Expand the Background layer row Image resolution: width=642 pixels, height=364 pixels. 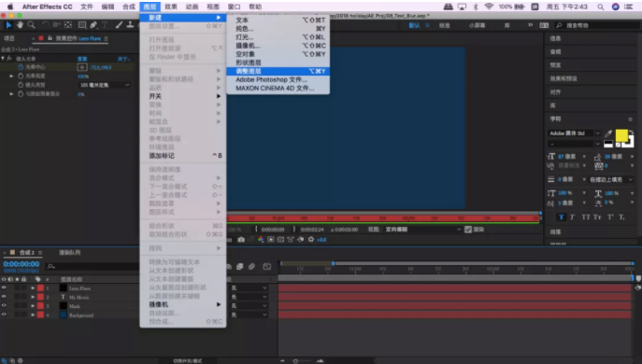point(33,315)
